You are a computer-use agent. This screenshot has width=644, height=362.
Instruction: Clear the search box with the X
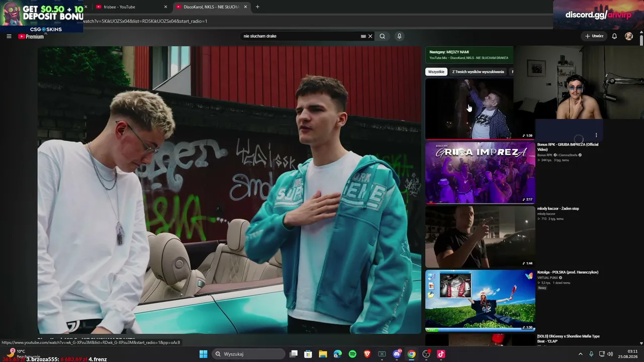click(370, 36)
